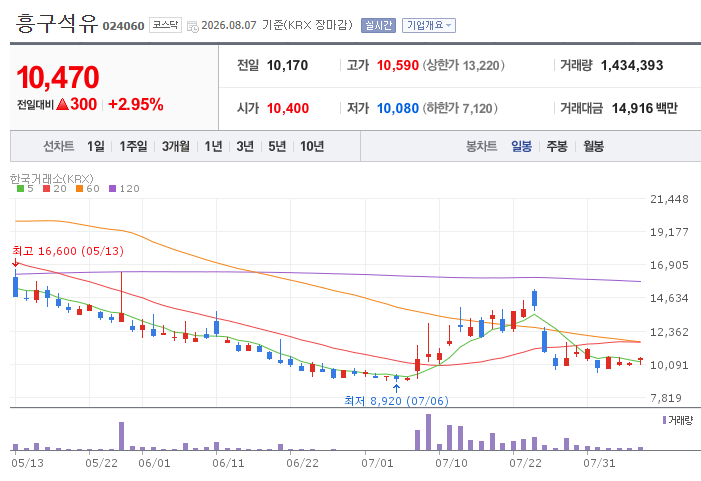Viewport: 701px width, 481px height.
Task: Click the calendar icon before the 2026.08.07 date
Action: coord(193,26)
